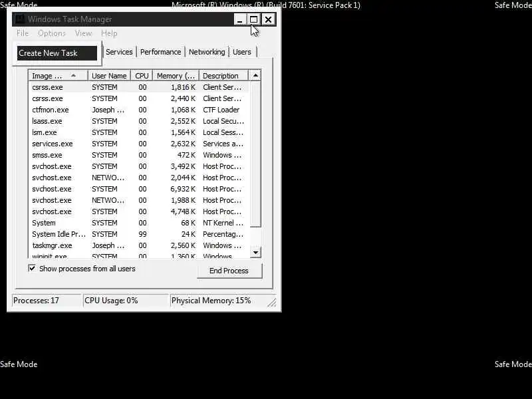Open the File menu
The width and height of the screenshot is (532, 399).
click(23, 33)
